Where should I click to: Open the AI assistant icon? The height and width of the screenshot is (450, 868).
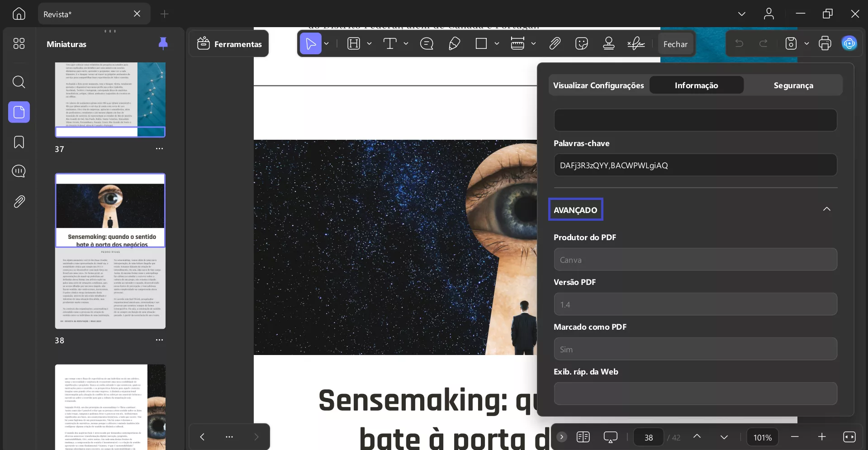[x=849, y=43]
